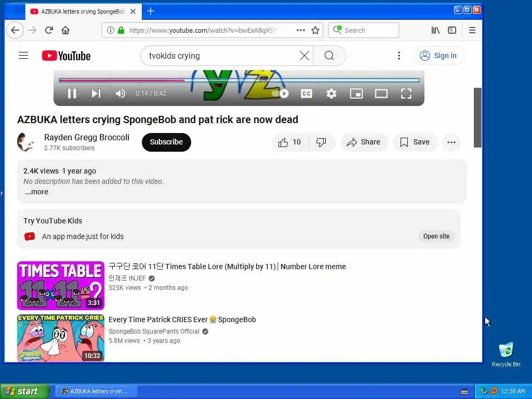Skip to next video in player

96,94
